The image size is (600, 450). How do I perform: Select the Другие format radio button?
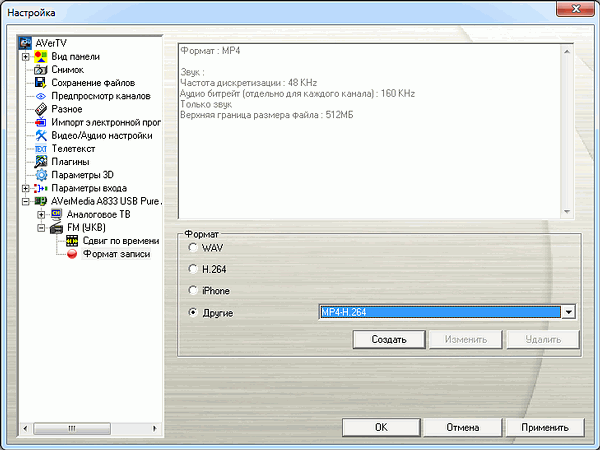point(193,313)
